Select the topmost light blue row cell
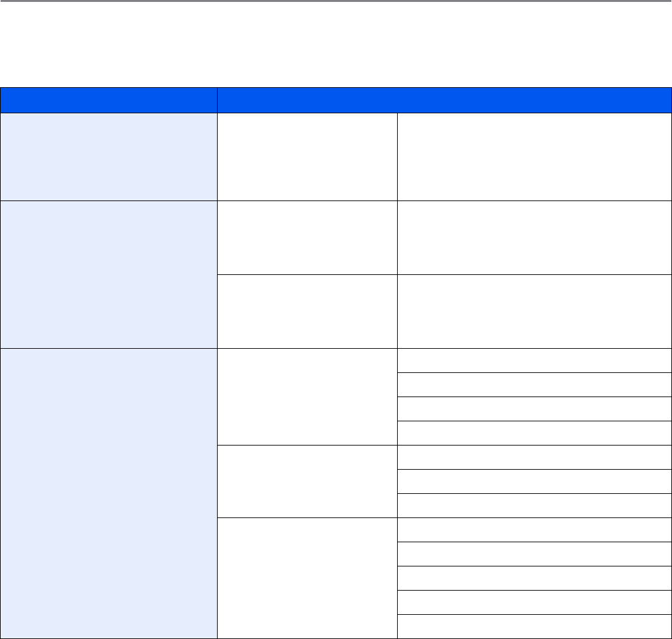 108,157
